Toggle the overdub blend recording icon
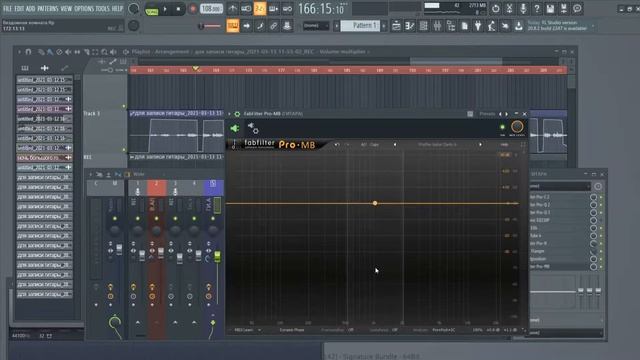 273,9
